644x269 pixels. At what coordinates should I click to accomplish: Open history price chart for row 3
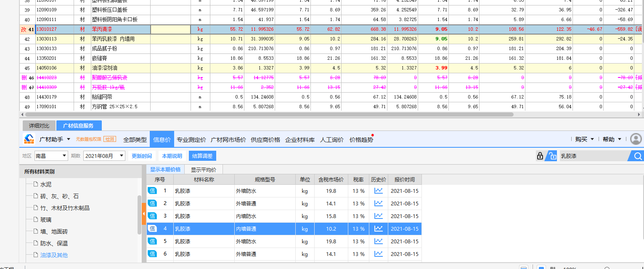[x=379, y=216]
